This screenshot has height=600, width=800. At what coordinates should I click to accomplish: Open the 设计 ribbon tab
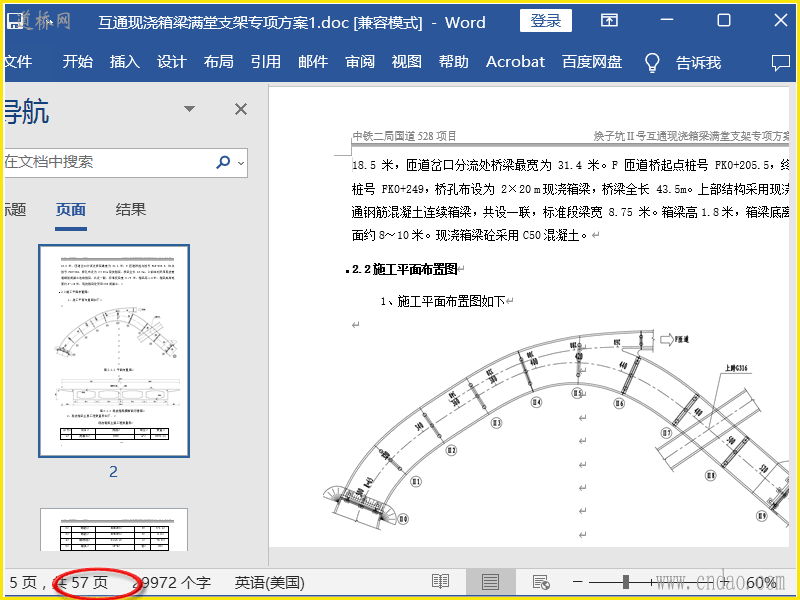tap(171, 62)
